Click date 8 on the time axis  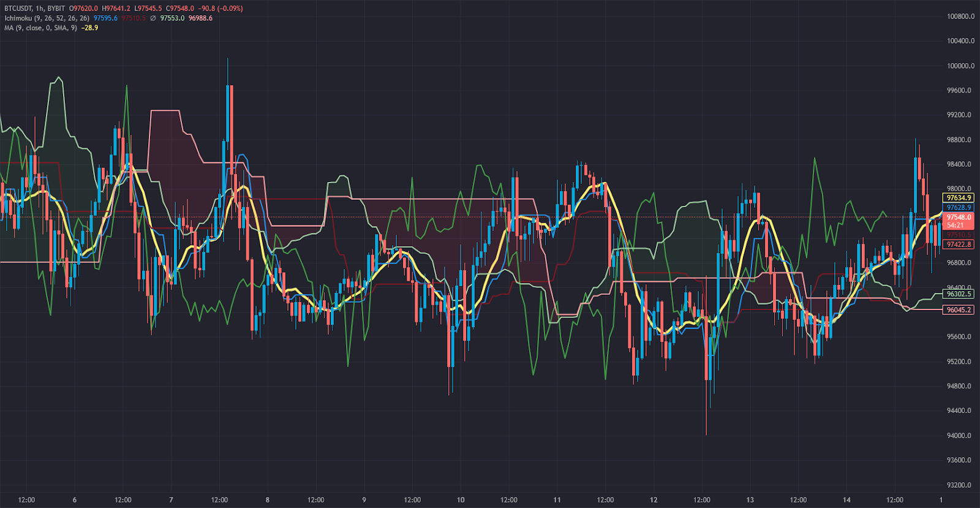[x=268, y=500]
